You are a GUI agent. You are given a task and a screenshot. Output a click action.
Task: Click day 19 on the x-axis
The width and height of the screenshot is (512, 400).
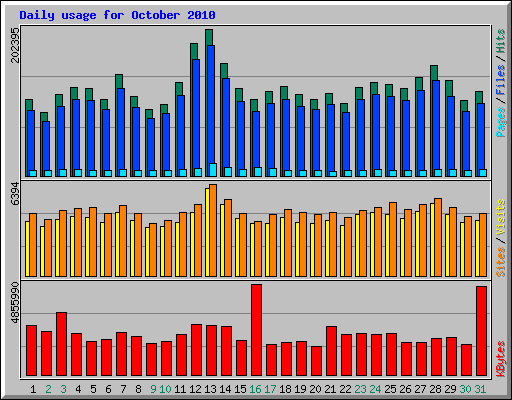(300, 389)
